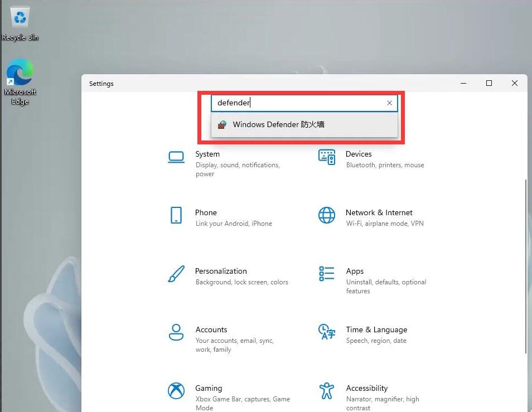532x412 pixels.
Task: Click 'Link your Android, iPhone' description
Action: click(x=234, y=224)
